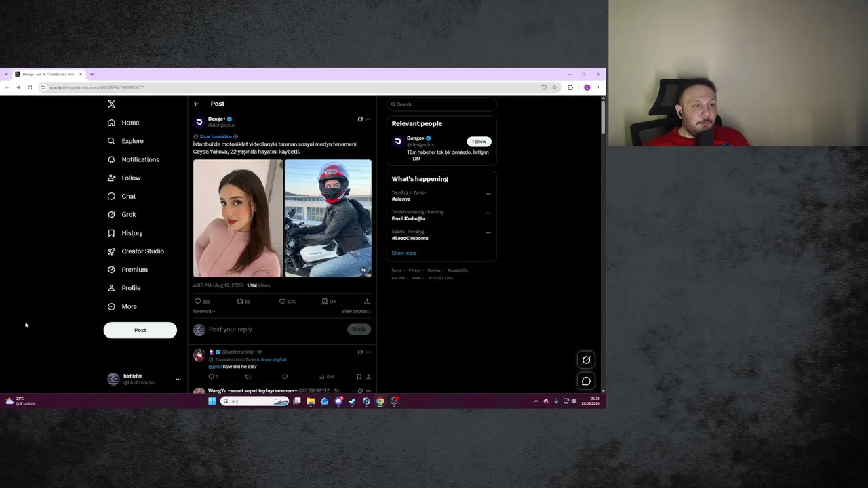
Task: Click Show translation link
Action: 216,137
